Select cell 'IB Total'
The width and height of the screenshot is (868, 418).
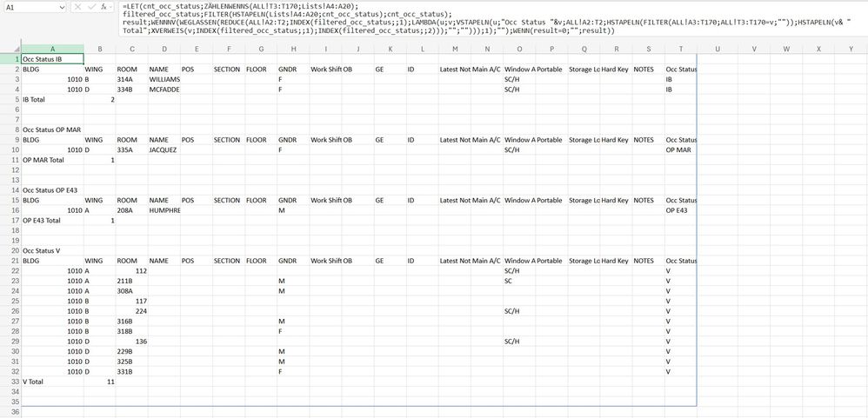tap(52, 100)
